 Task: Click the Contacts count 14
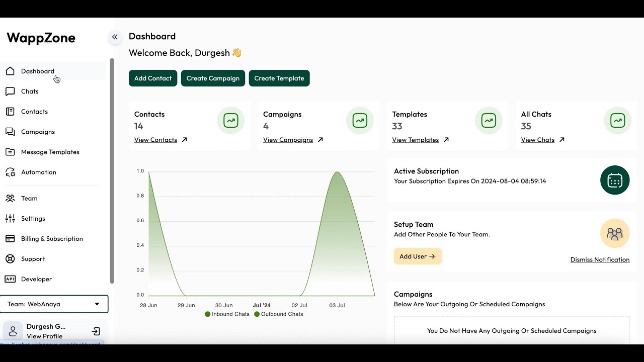[139, 126]
